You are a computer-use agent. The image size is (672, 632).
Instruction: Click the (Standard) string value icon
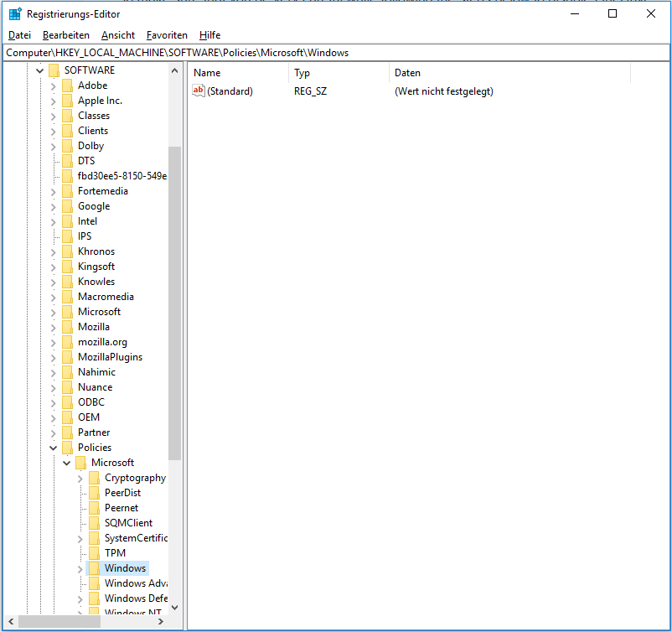pyautogui.click(x=198, y=91)
